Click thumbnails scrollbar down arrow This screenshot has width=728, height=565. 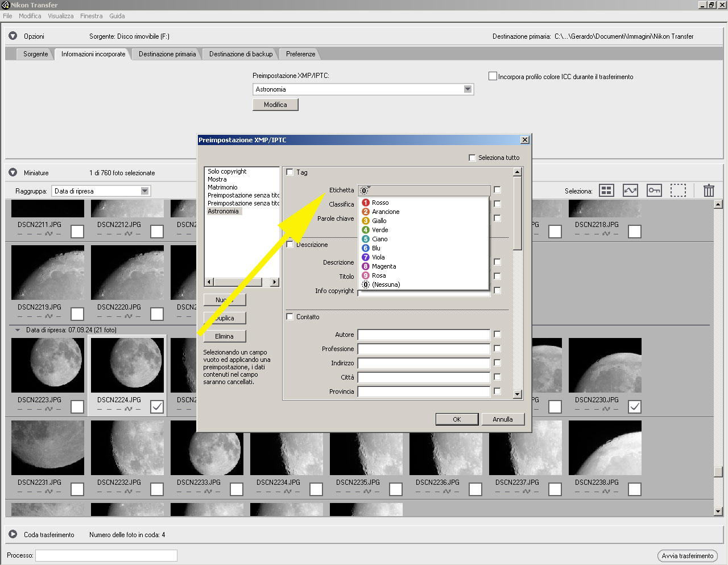[x=718, y=512]
